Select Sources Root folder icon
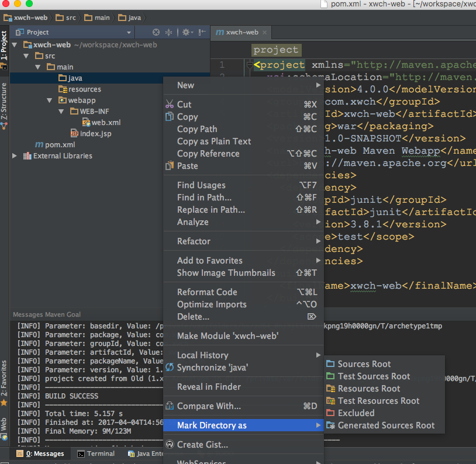476x464 pixels. (x=330, y=363)
